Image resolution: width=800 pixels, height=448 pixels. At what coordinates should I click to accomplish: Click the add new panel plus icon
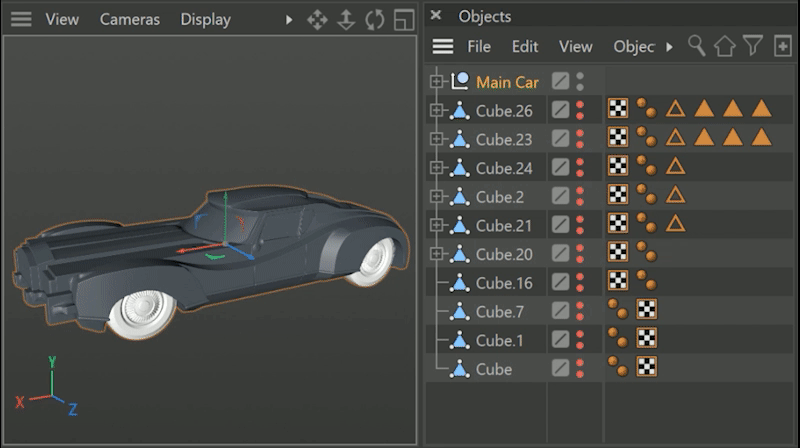tap(782, 46)
